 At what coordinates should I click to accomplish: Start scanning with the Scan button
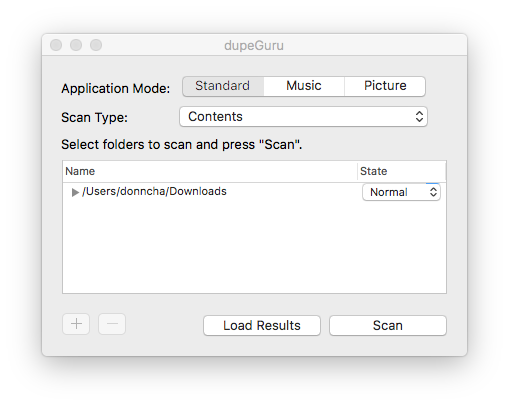[388, 326]
